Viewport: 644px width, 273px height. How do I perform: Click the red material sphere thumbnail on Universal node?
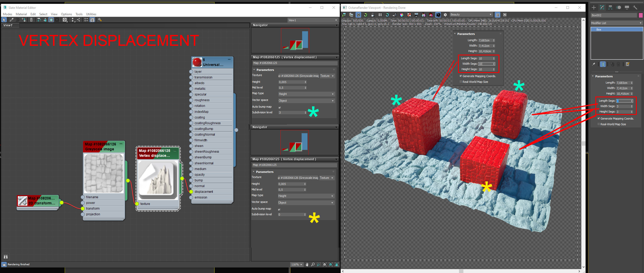coord(197,62)
